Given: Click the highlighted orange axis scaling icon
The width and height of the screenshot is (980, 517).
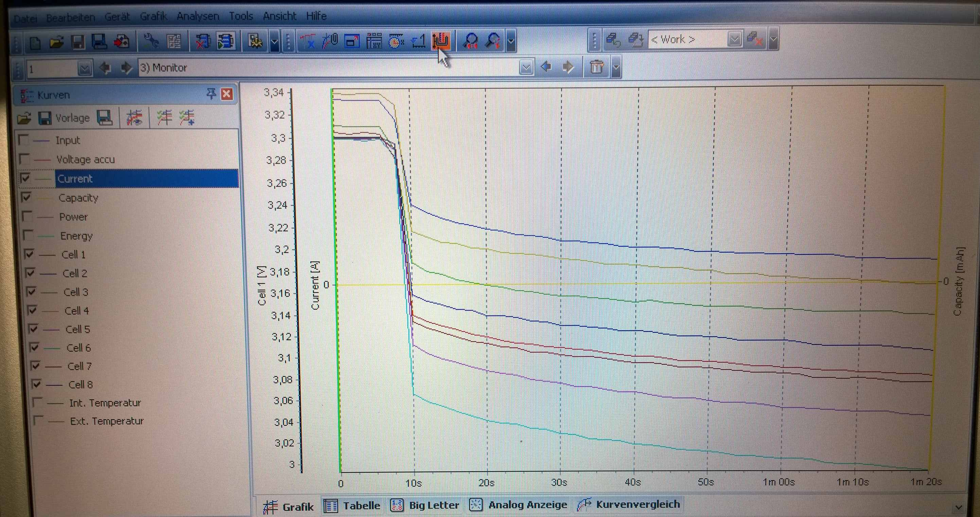Looking at the screenshot, I should pos(441,40).
